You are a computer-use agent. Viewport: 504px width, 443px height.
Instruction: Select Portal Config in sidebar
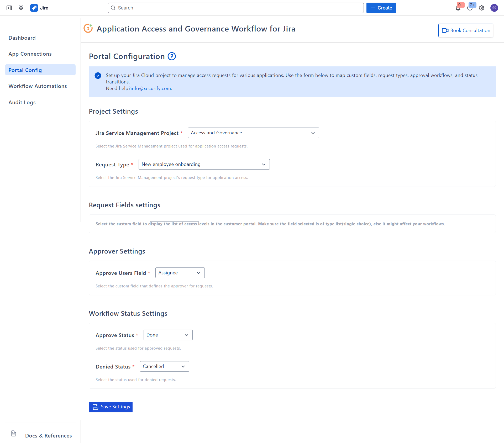coord(40,70)
